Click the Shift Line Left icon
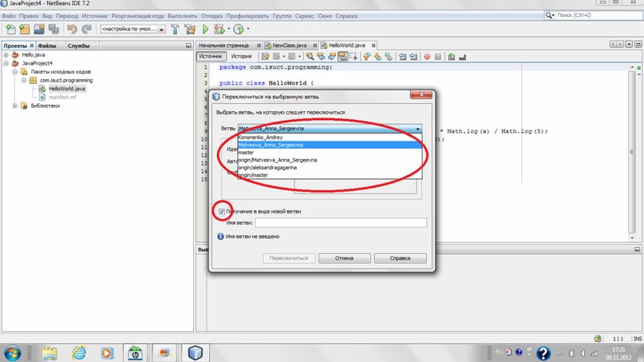Screen dimensions: 644x362 [402, 57]
